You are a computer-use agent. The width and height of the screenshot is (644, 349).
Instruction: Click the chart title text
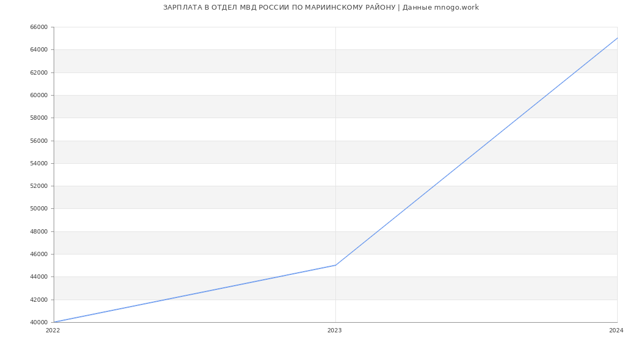[321, 8]
